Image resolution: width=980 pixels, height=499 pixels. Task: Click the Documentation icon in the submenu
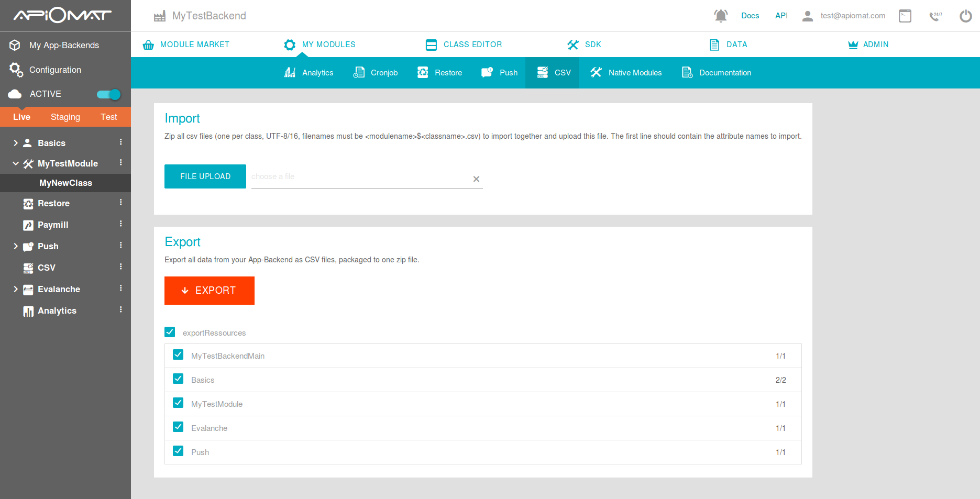[x=687, y=72]
